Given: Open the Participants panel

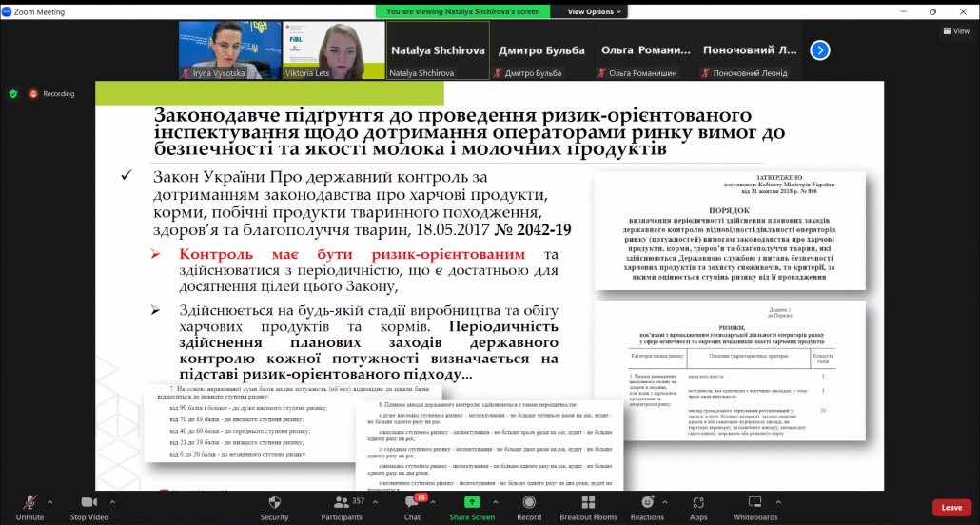Looking at the screenshot, I should coord(340,506).
